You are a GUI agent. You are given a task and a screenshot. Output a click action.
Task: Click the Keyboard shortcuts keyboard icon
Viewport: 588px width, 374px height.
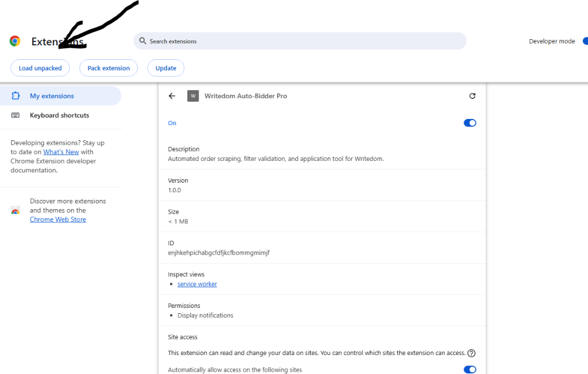16,115
